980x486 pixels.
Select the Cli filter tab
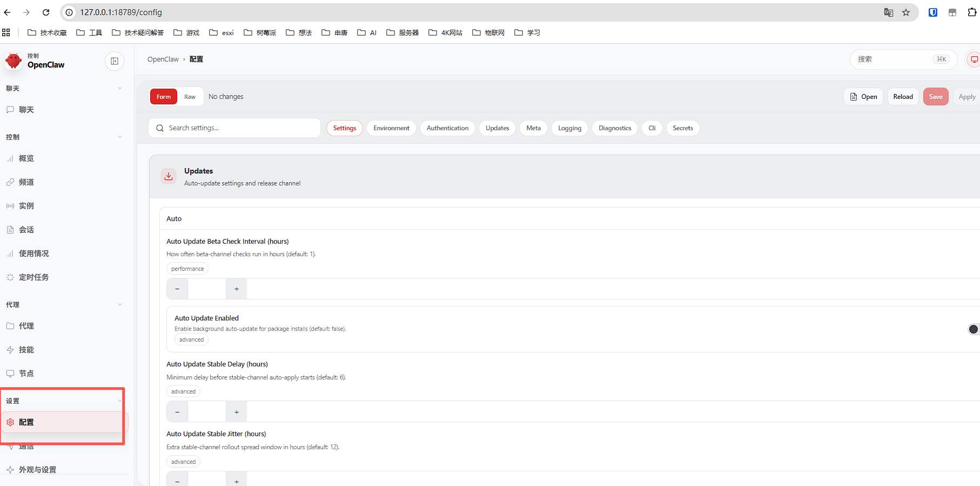pyautogui.click(x=652, y=128)
